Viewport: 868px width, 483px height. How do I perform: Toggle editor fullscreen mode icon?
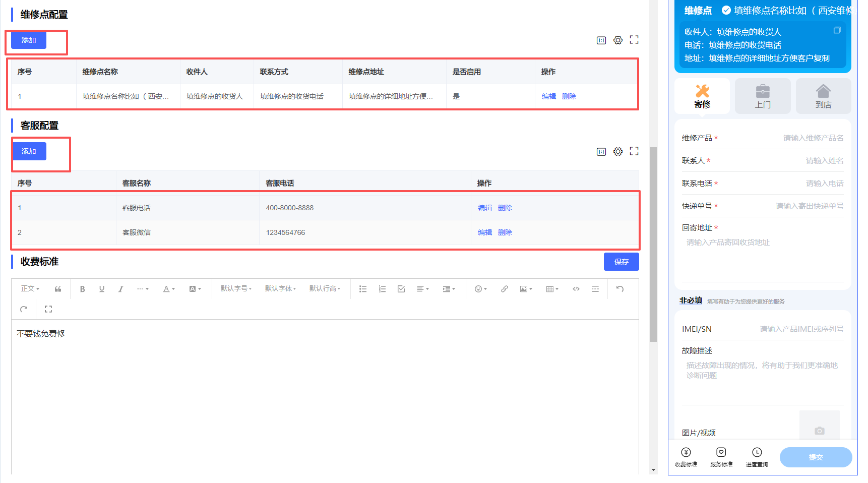pyautogui.click(x=48, y=309)
